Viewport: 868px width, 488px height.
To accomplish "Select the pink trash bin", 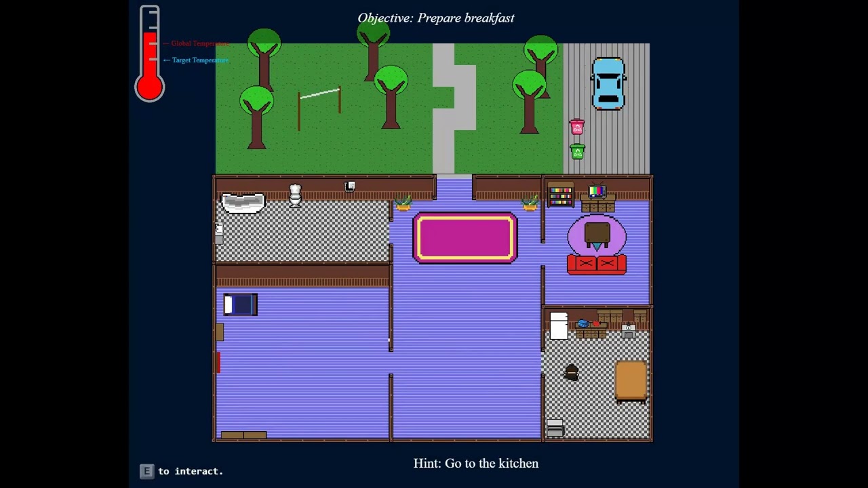I will pyautogui.click(x=577, y=127).
